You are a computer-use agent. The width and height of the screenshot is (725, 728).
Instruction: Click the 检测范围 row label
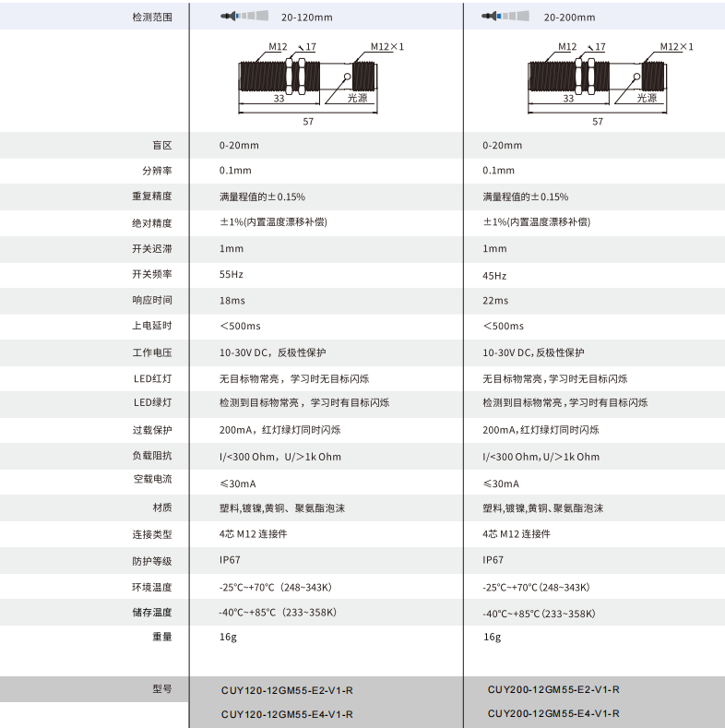point(152,18)
